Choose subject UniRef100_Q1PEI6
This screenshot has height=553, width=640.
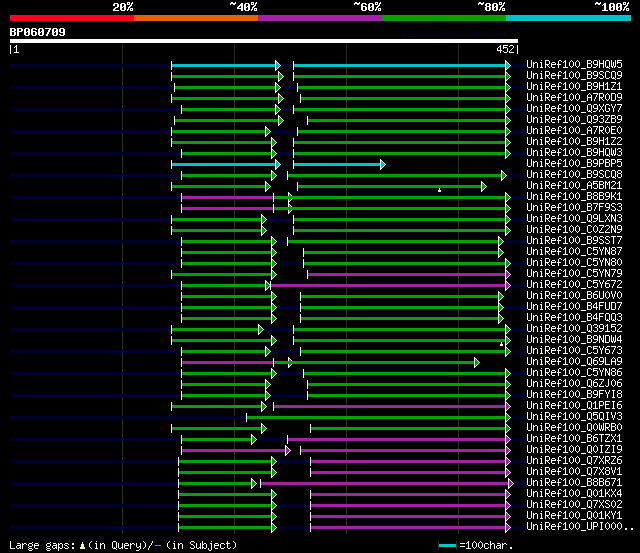pyautogui.click(x=574, y=406)
